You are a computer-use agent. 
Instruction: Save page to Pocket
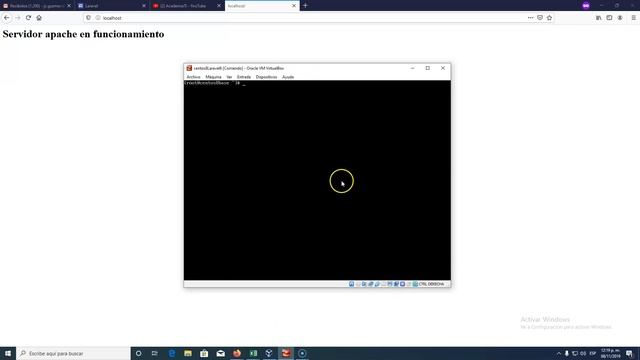tap(540, 18)
